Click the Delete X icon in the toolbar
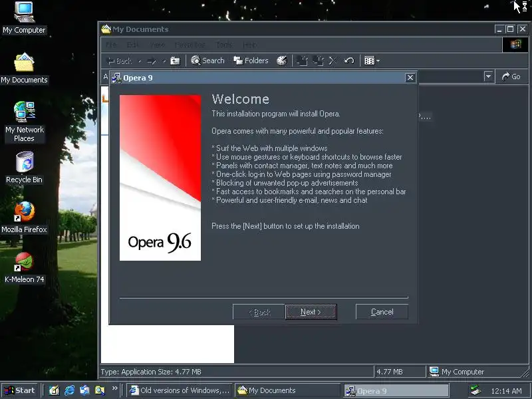The height and width of the screenshot is (399, 532). click(x=333, y=61)
